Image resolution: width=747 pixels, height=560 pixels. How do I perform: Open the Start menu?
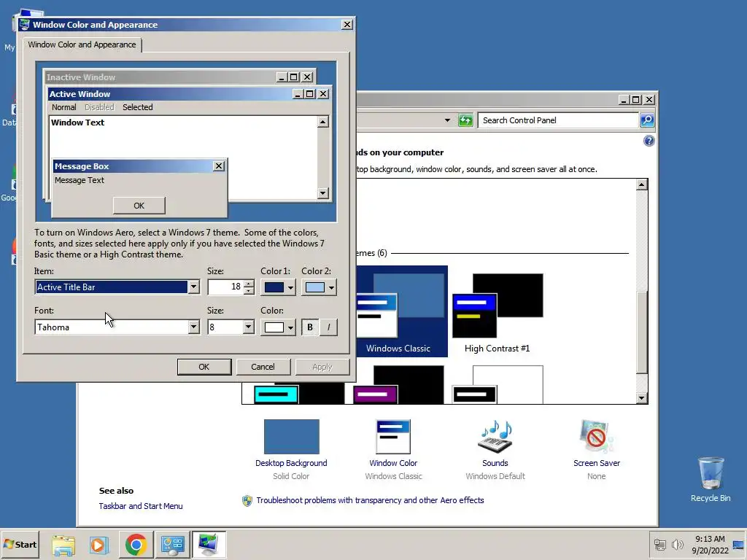tap(20, 544)
